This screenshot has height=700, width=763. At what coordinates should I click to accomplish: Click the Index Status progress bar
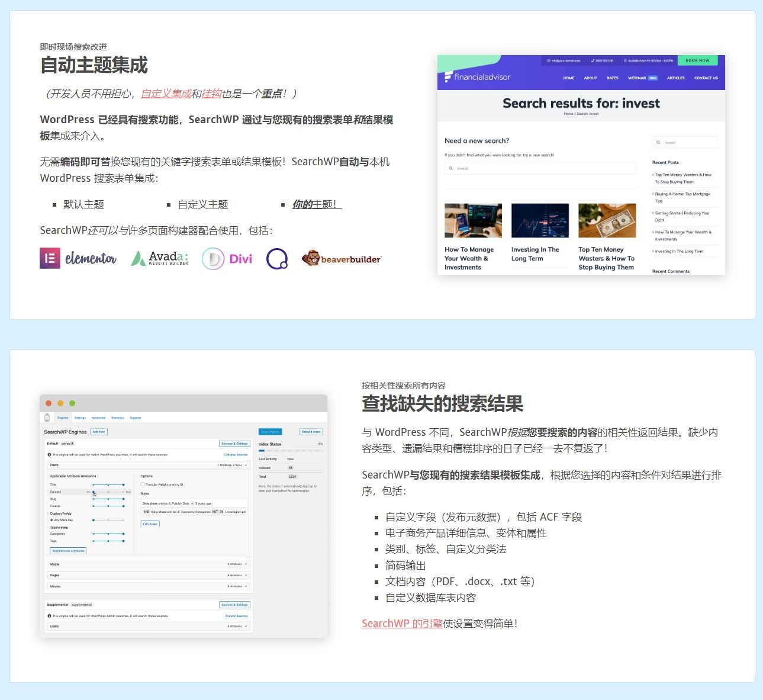tap(291, 451)
